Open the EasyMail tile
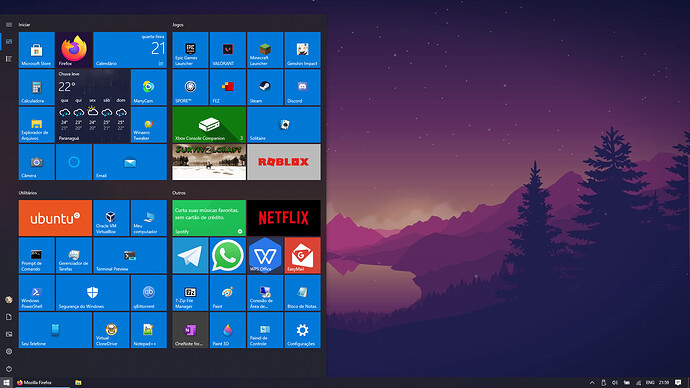Viewport: 690px width, 388px height. tap(302, 255)
